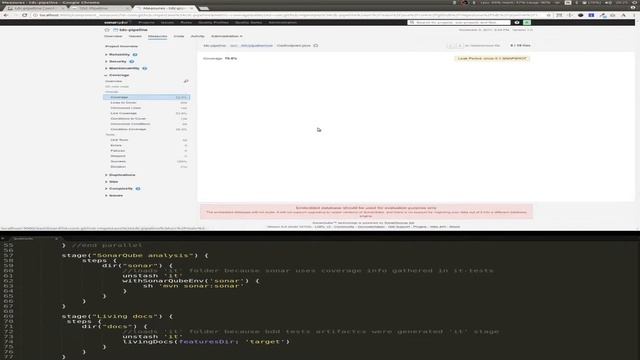
Task: Select the Line Coverage metric
Action: click(x=147, y=113)
